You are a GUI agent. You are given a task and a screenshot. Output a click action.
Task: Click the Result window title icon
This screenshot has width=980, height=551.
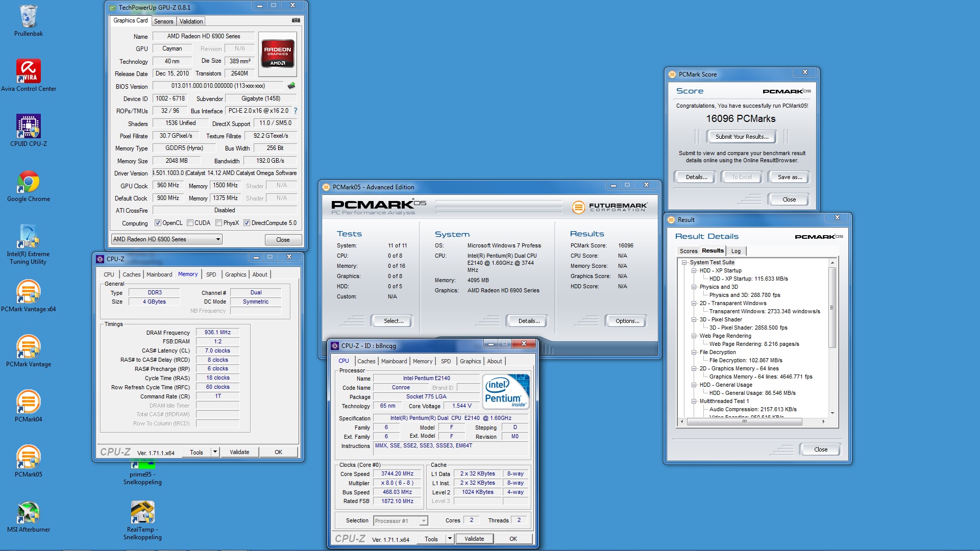(671, 220)
